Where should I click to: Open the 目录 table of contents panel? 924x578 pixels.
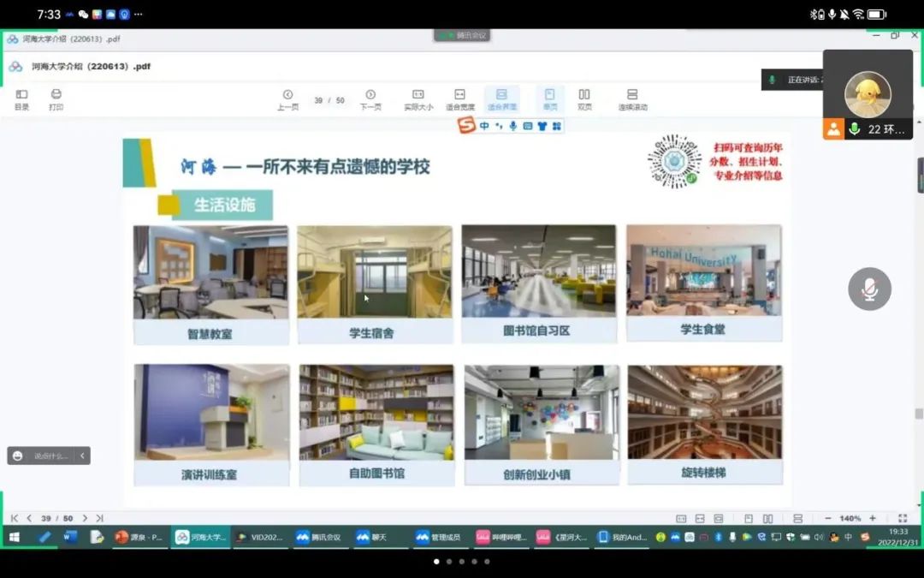pos(21,99)
